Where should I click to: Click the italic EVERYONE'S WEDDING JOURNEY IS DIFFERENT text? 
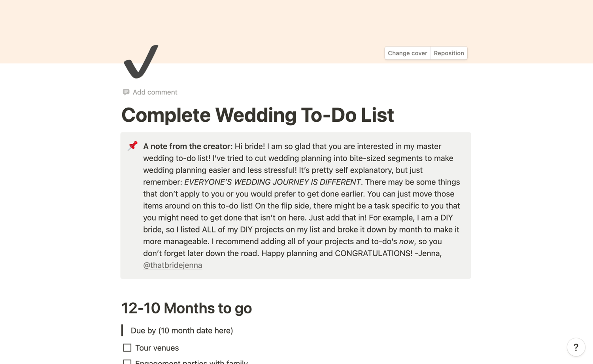point(272,182)
